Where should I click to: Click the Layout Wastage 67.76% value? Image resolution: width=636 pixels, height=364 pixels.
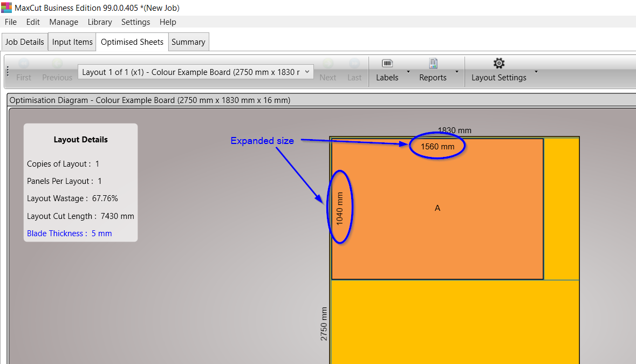point(105,198)
